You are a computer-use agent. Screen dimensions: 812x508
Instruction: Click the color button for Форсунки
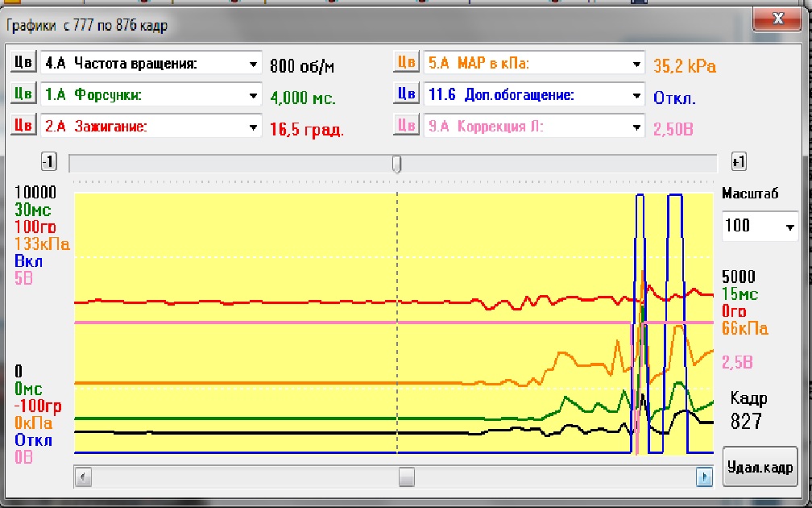point(22,94)
